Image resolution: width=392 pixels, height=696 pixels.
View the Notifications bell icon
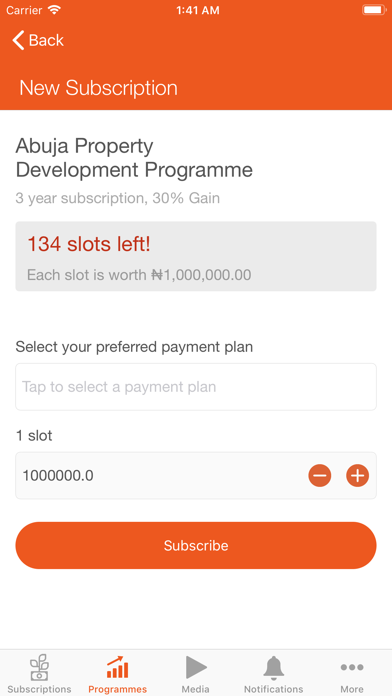(x=274, y=668)
